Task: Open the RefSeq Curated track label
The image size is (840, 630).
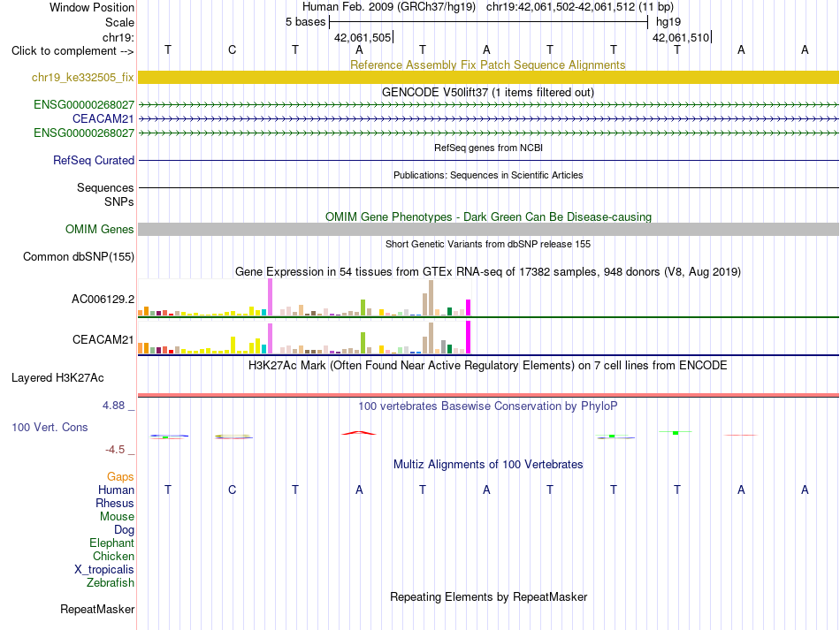Action: click(x=94, y=160)
